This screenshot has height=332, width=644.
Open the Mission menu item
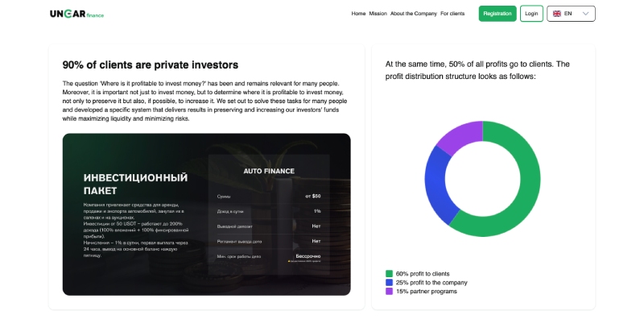[x=378, y=14]
